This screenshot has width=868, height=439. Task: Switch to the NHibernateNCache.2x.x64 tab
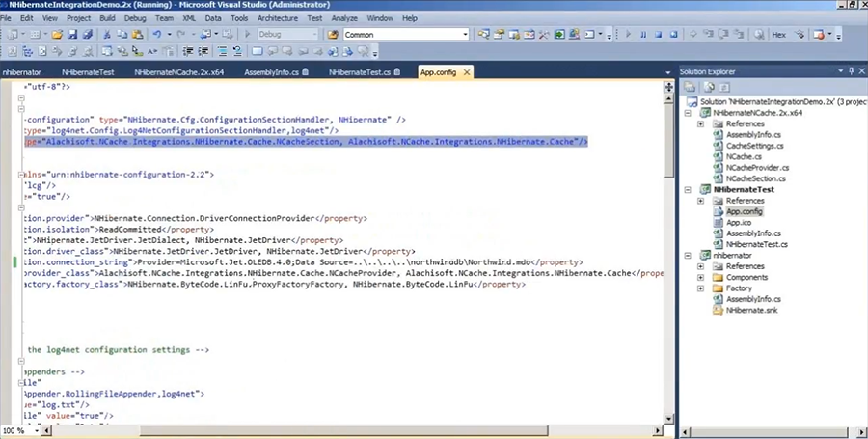[179, 72]
